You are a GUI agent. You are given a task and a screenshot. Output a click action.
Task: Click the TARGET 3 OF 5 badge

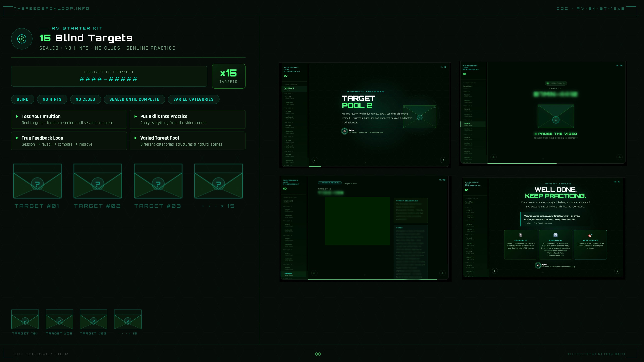(x=556, y=83)
